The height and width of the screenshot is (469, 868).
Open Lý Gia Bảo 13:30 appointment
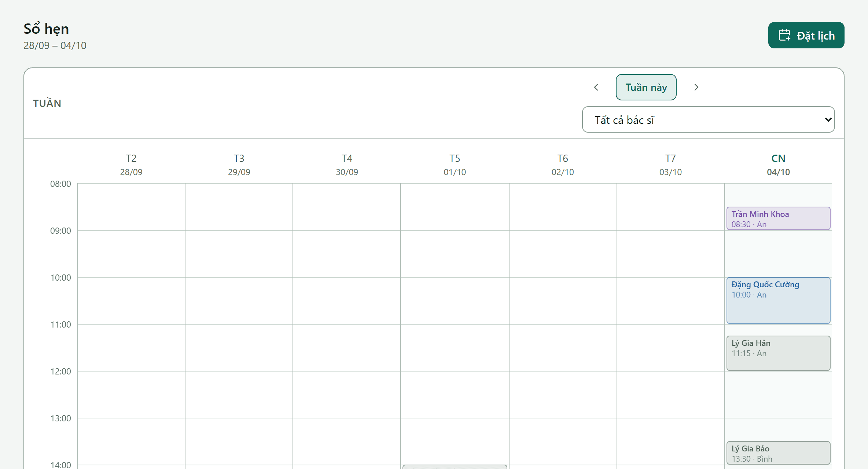778,453
